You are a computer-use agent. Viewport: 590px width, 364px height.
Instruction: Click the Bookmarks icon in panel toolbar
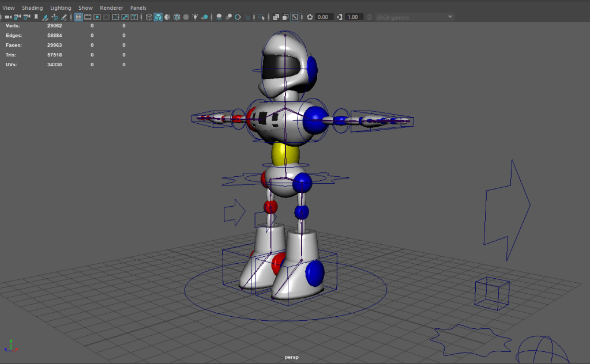(x=36, y=17)
